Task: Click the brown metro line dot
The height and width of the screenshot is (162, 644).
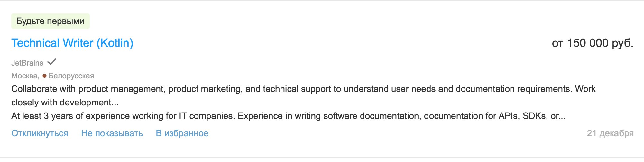Action: click(44, 76)
